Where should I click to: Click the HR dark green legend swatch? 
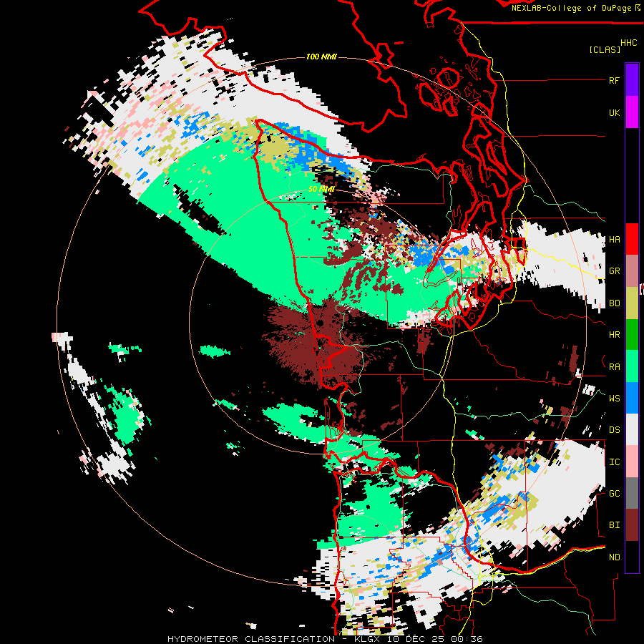pos(632,334)
